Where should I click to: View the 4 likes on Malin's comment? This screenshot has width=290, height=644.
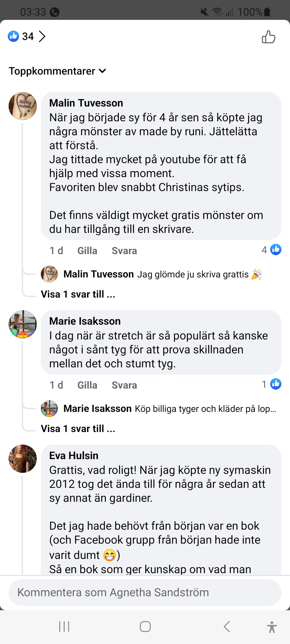(271, 250)
